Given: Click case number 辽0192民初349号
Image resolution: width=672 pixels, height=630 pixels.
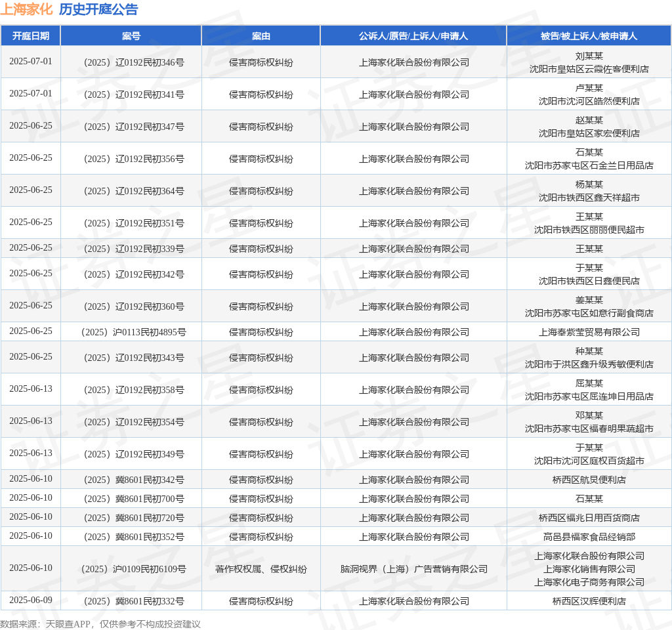Looking at the screenshot, I should click(x=134, y=454).
